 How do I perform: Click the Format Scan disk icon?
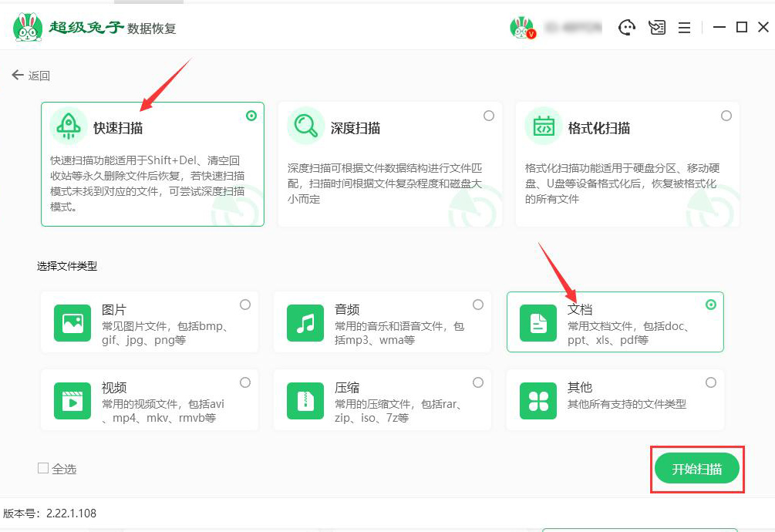tap(543, 126)
